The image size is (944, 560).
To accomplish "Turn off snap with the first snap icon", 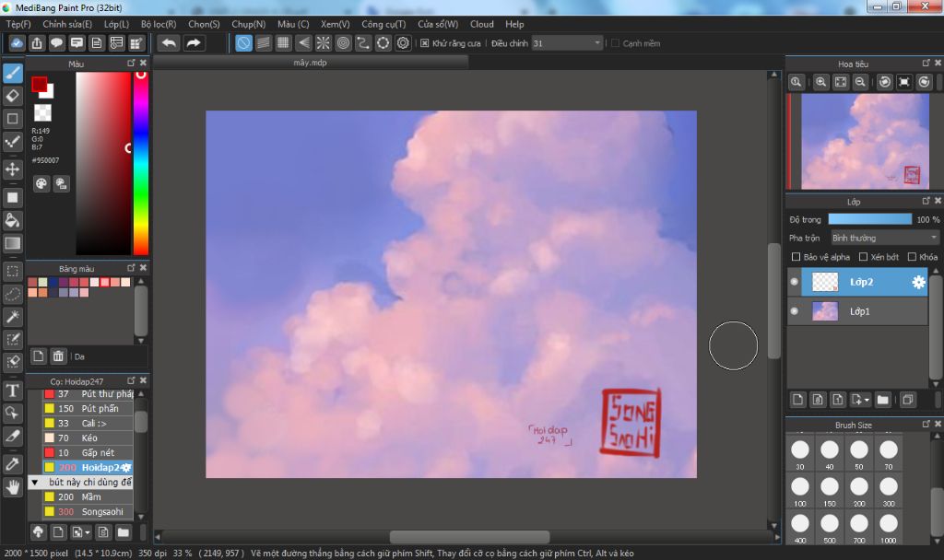I will [x=243, y=42].
